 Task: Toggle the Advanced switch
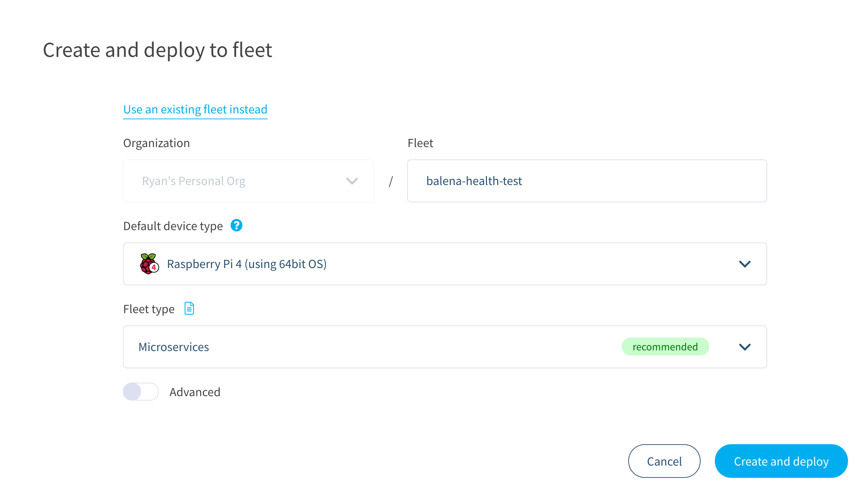(141, 392)
